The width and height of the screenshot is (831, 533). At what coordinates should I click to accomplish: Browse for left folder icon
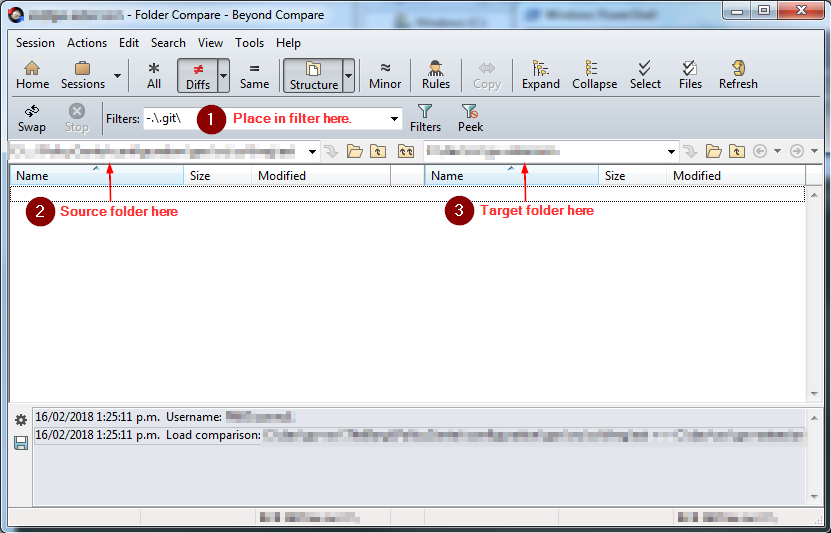[x=355, y=152]
